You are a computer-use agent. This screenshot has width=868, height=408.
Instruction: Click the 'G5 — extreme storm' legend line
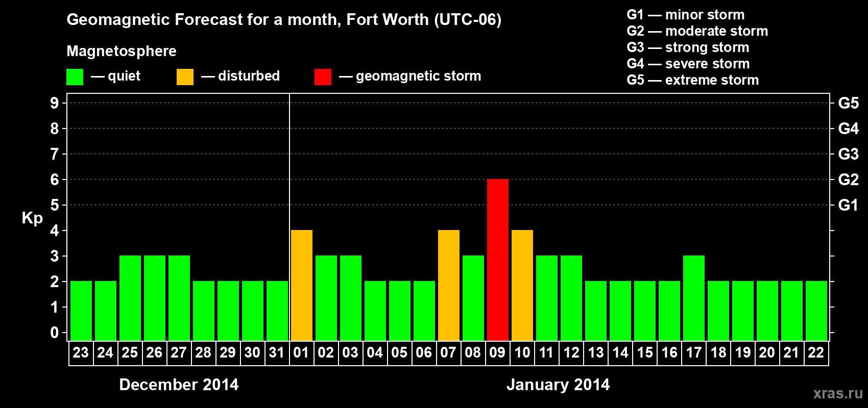693,80
